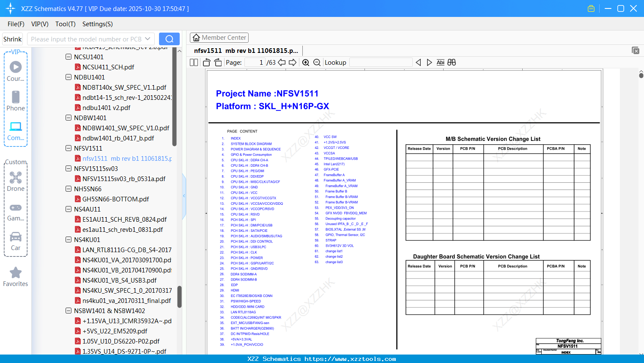Click the yellow briefcase icon in title bar

tap(591, 8)
